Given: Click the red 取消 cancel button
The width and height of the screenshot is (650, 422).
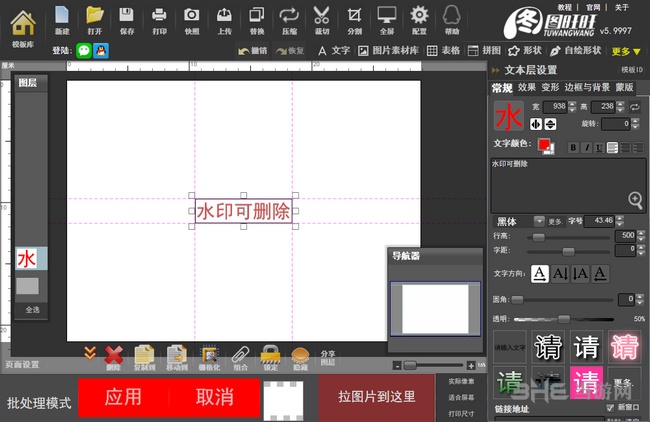Looking at the screenshot, I should pos(214,397).
